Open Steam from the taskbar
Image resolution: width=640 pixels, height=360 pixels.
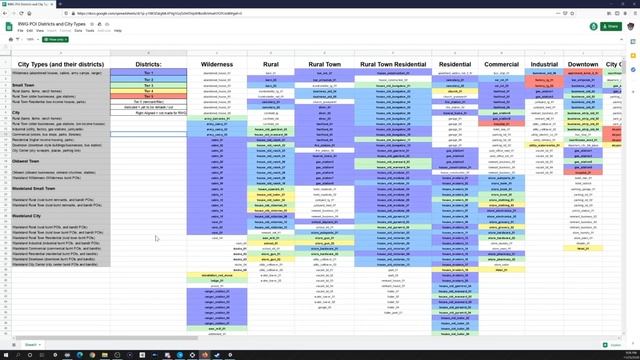tap(217, 355)
